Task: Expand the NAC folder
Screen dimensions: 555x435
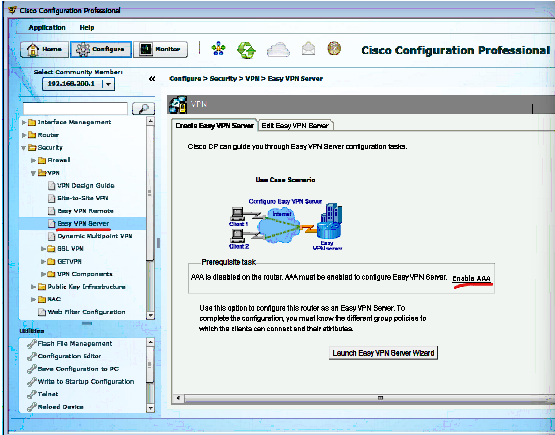Action: tap(34, 299)
